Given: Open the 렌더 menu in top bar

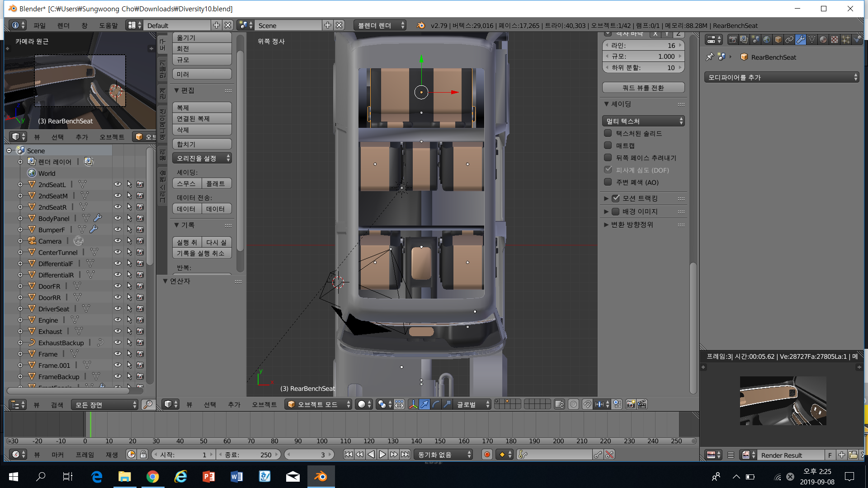Looking at the screenshot, I should pos(63,25).
